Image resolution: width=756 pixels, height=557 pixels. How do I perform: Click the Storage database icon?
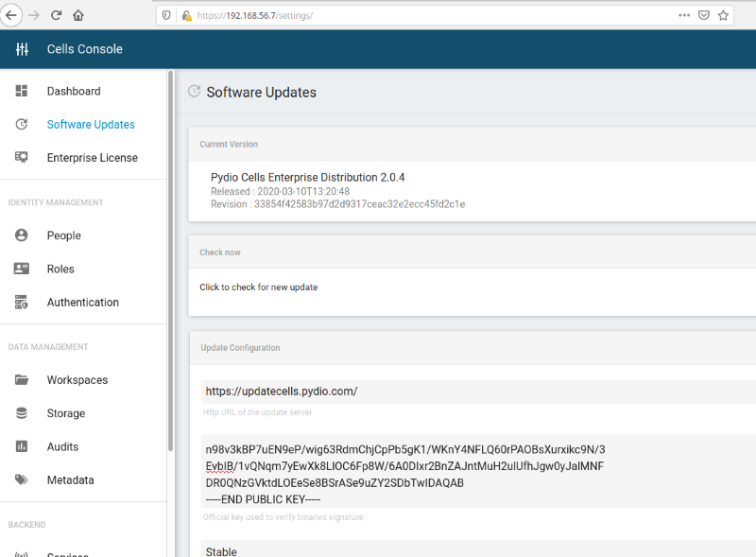coord(22,413)
